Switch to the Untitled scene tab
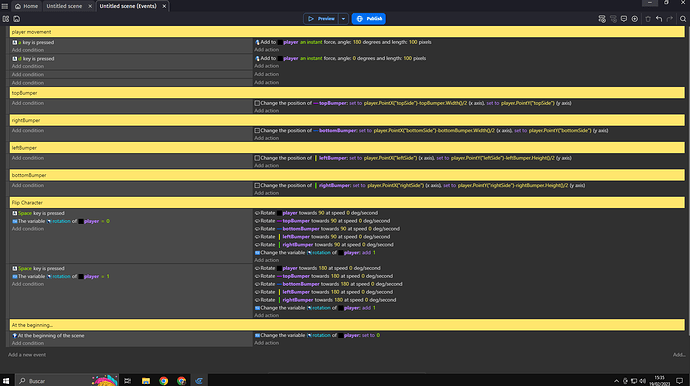This screenshot has width=690, height=386. click(64, 6)
